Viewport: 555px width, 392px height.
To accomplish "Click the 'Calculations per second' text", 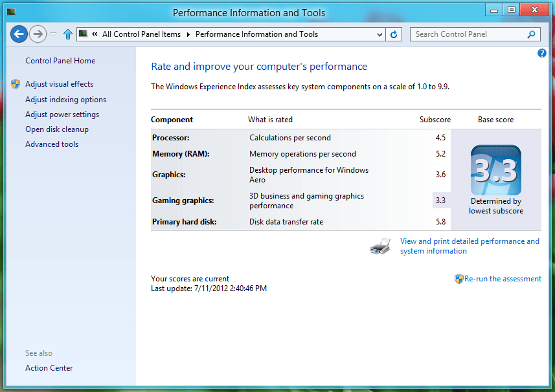I will (x=290, y=138).
